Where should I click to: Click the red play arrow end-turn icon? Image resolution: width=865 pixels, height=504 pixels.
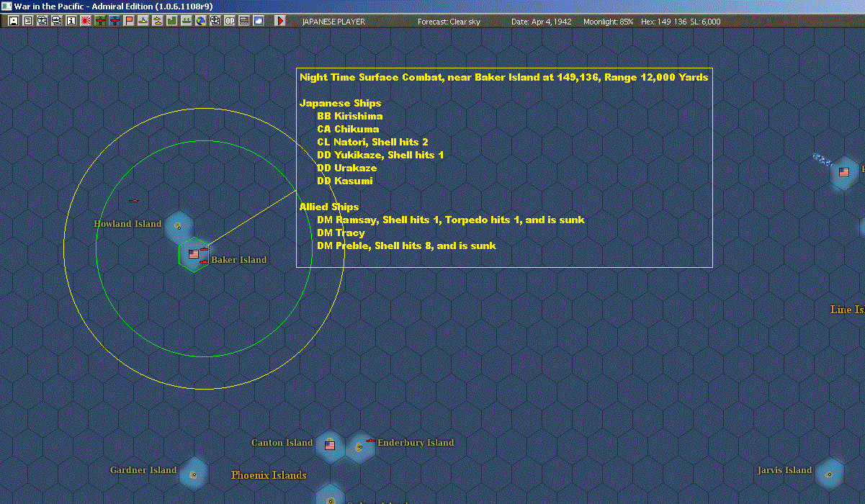(x=280, y=21)
